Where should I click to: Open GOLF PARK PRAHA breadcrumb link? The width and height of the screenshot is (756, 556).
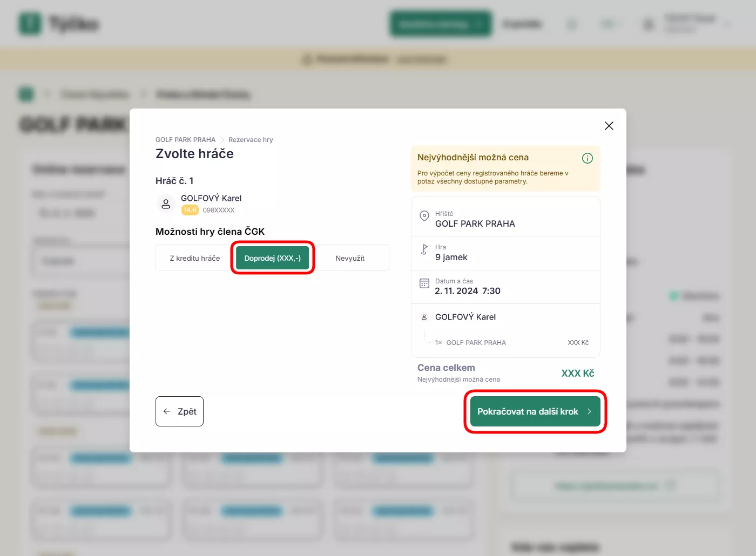pyautogui.click(x=185, y=140)
